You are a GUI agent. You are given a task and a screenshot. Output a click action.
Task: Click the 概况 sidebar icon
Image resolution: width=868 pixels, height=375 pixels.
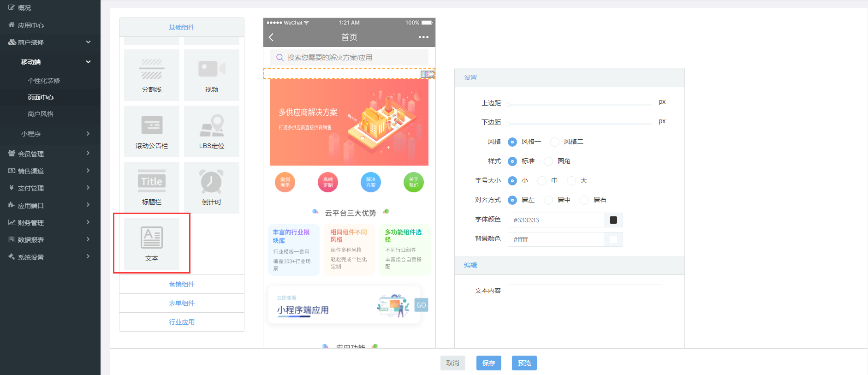[x=12, y=7]
